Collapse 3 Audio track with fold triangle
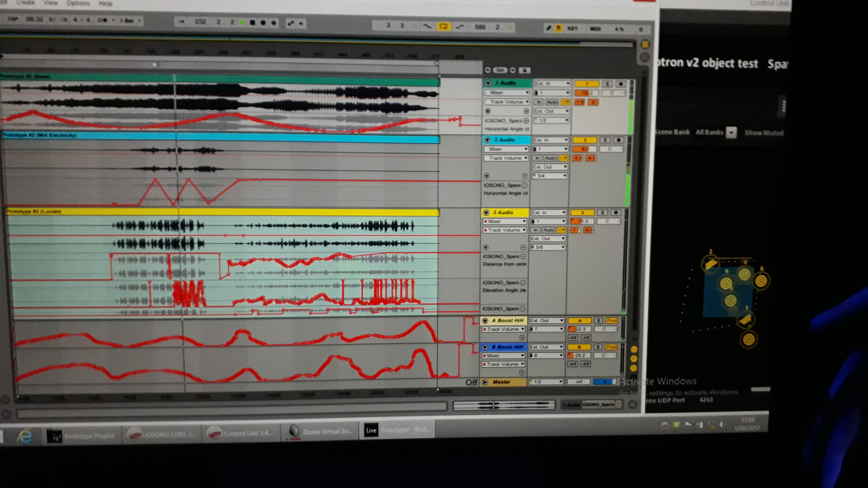 [x=486, y=212]
